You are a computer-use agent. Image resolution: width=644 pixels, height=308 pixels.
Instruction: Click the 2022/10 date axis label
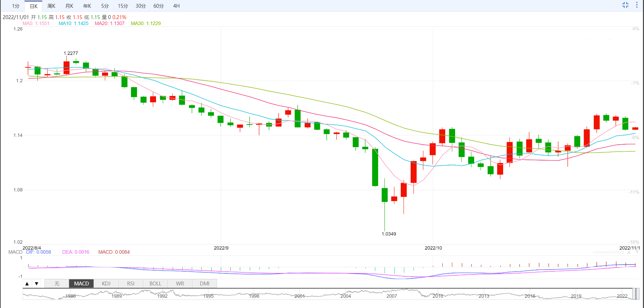click(x=433, y=248)
